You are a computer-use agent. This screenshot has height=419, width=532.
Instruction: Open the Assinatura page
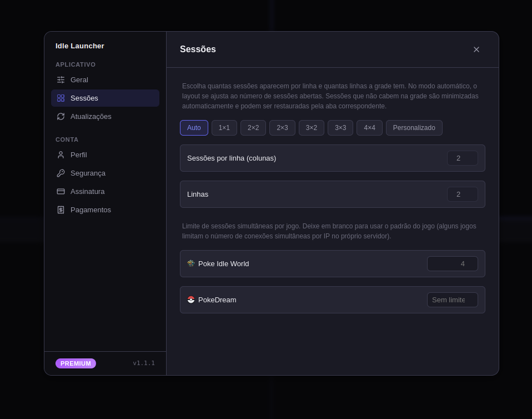105,192
